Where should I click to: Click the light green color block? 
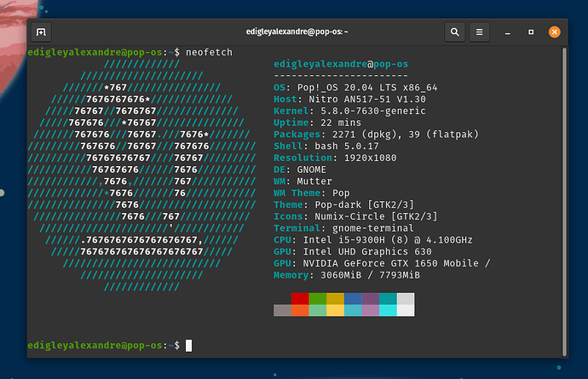click(318, 310)
